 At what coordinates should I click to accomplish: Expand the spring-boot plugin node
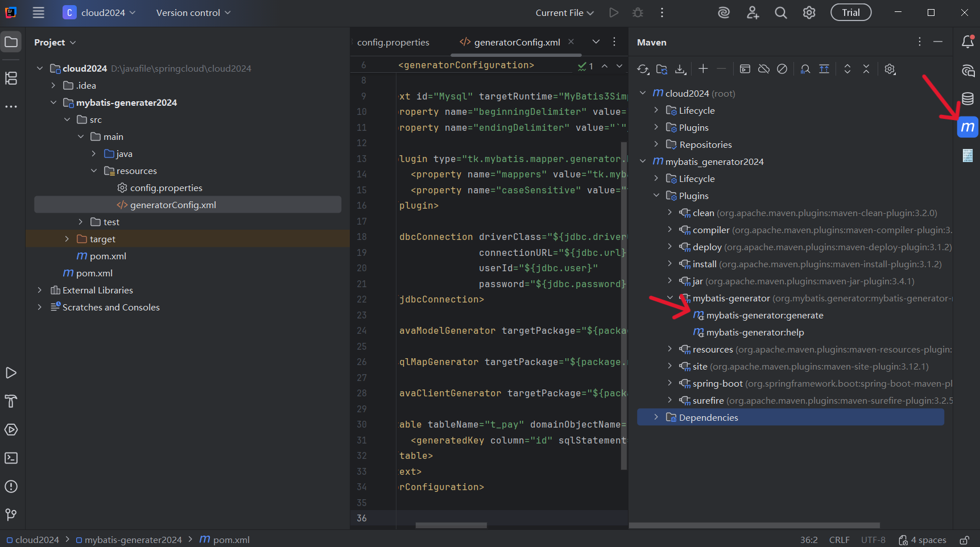669,383
